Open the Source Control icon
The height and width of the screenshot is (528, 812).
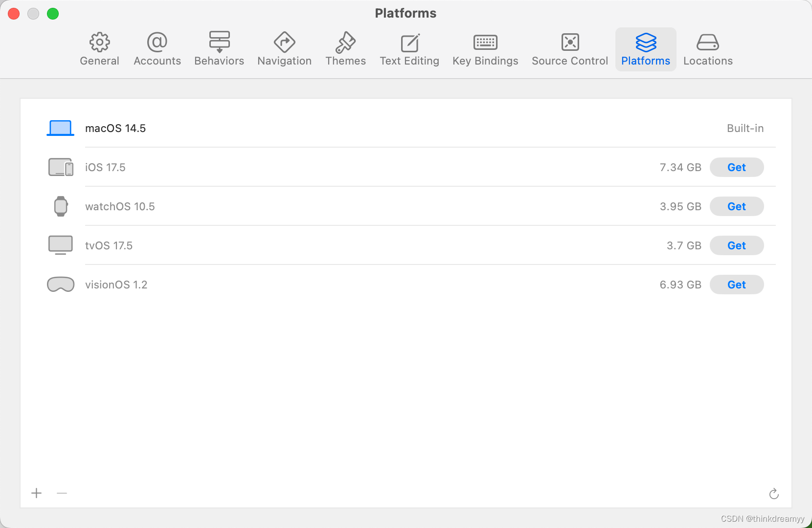[x=570, y=43]
